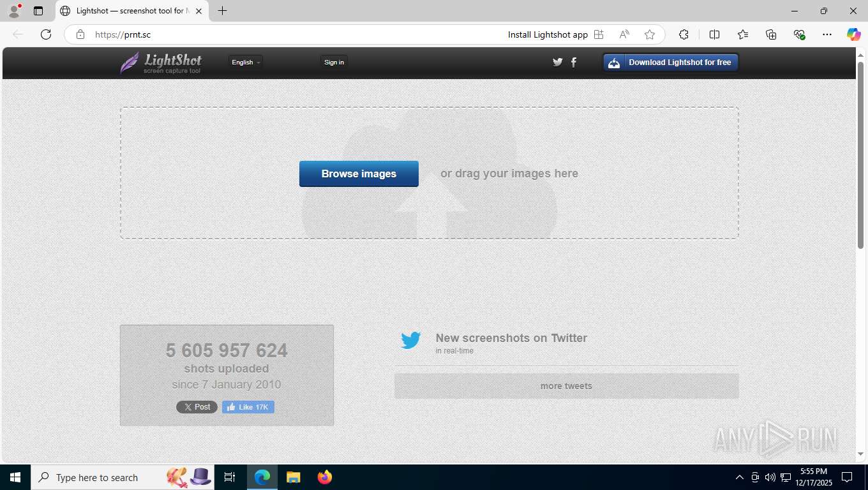Add this page to favorites with the star
This screenshot has height=490, width=868.
(650, 34)
